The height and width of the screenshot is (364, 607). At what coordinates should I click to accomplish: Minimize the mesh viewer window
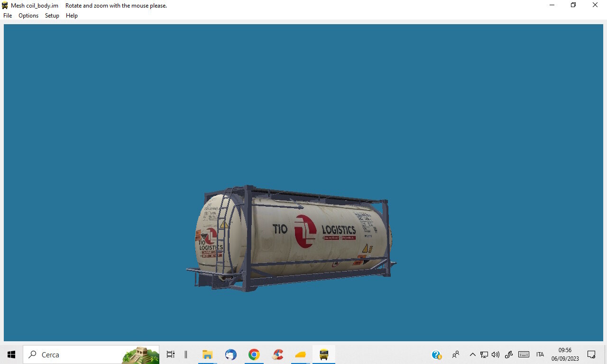coord(552,5)
